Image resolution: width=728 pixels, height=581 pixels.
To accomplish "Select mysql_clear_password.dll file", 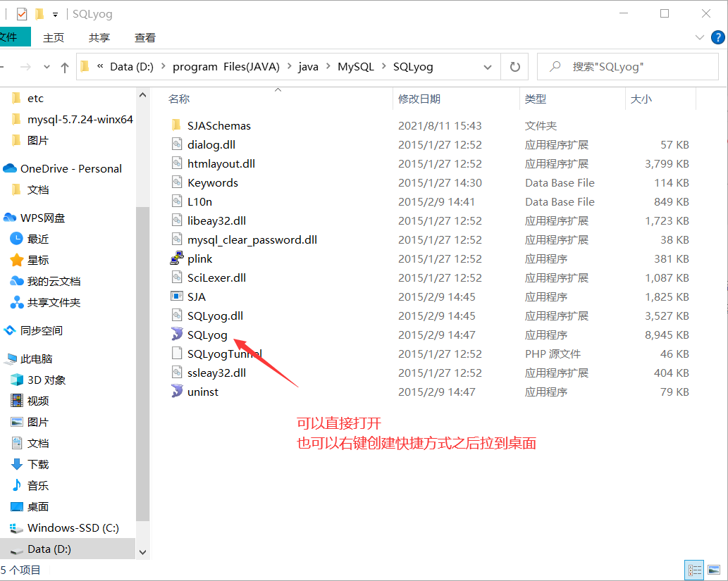I will (252, 239).
